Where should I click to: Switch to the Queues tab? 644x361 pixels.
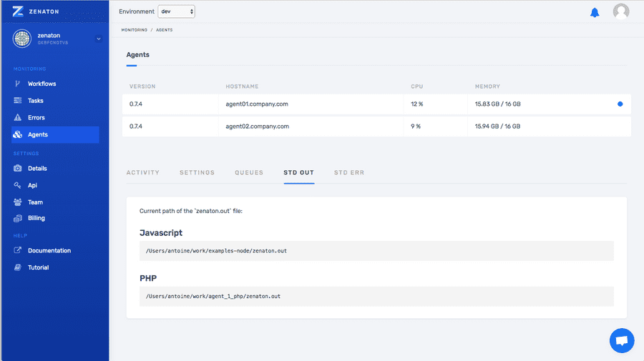point(249,172)
